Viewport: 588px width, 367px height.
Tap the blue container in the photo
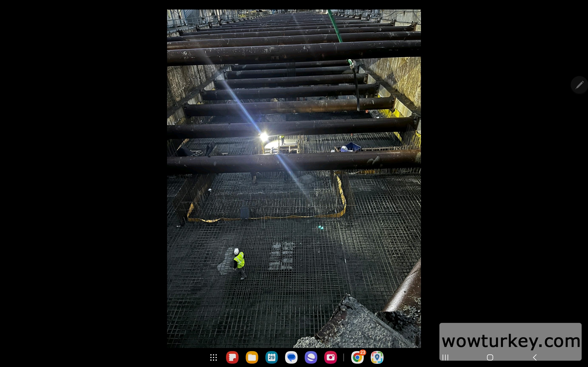(x=352, y=147)
